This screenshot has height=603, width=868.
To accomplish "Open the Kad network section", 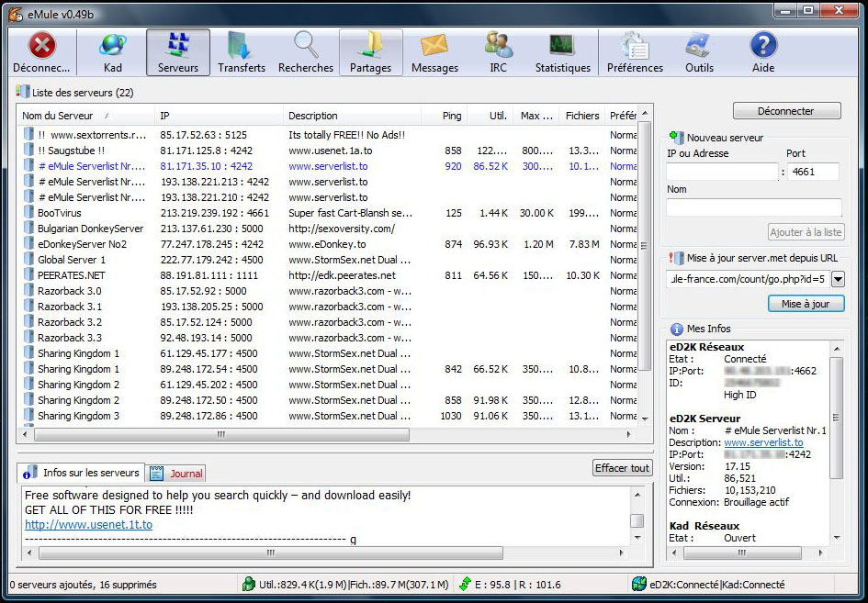I will pyautogui.click(x=112, y=52).
